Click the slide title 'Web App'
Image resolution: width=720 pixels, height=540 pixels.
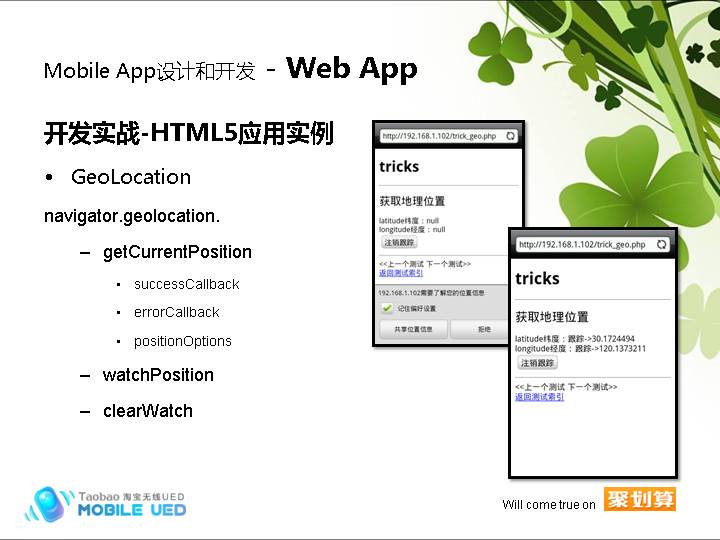(351, 68)
